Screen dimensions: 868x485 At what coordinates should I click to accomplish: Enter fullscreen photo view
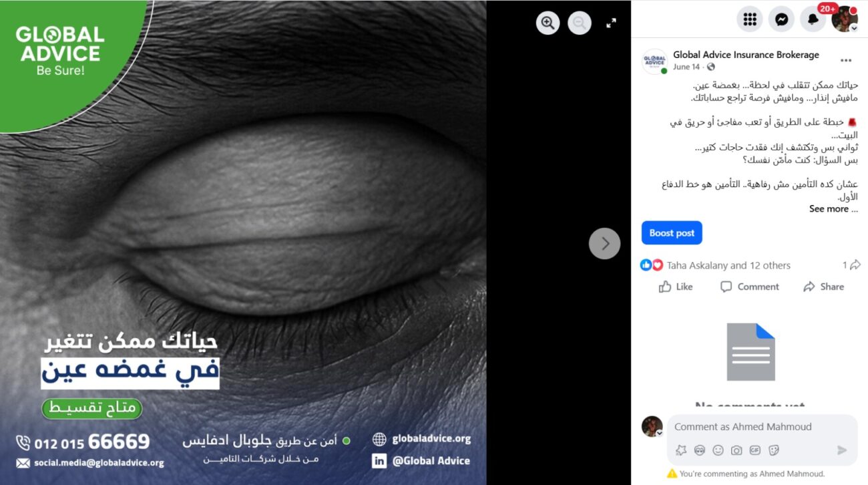pos(611,23)
